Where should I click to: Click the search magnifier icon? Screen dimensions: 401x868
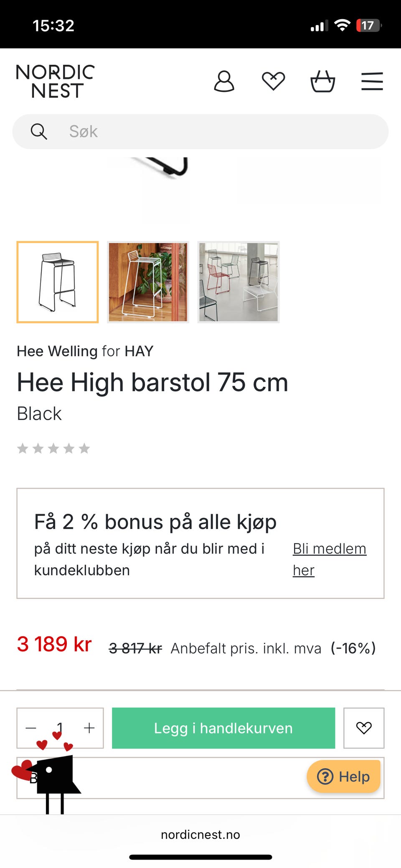[x=39, y=132]
